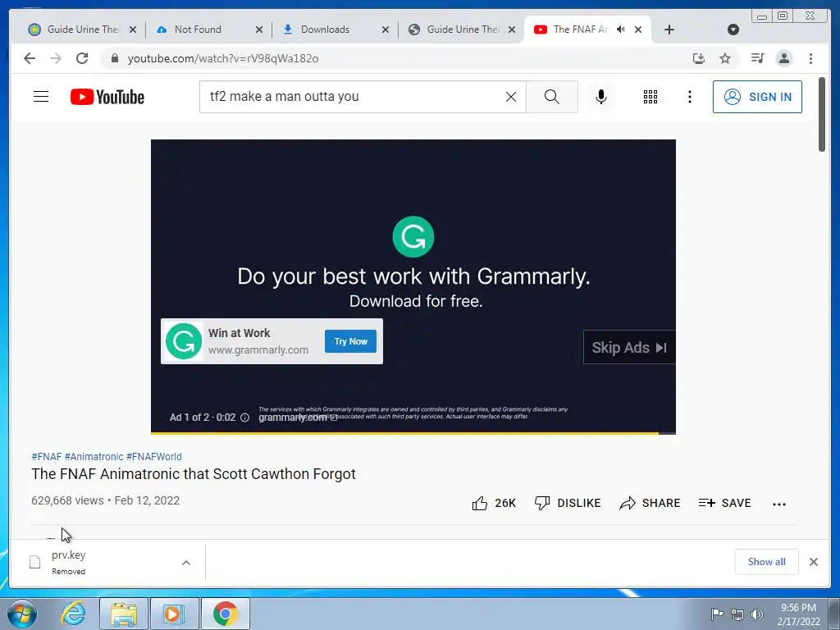Open Windows Media Player from taskbar
The width and height of the screenshot is (840, 630).
coord(174,614)
